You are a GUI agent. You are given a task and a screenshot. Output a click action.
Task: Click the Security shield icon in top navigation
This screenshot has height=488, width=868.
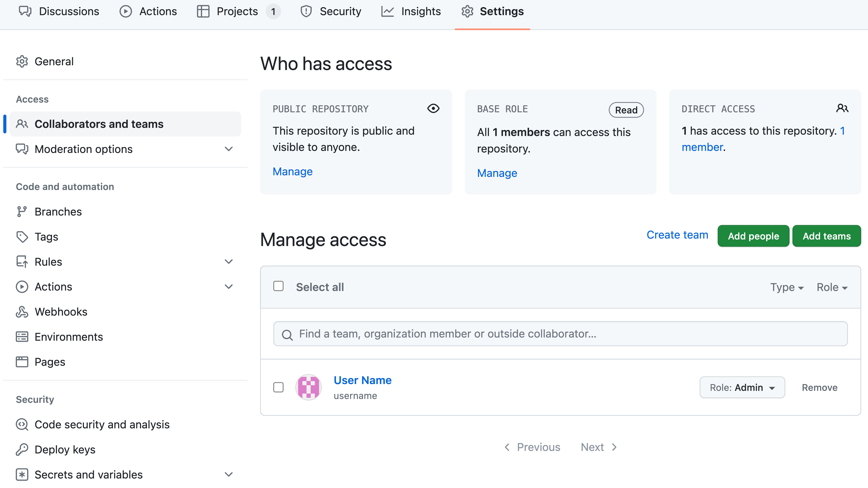[x=306, y=11]
